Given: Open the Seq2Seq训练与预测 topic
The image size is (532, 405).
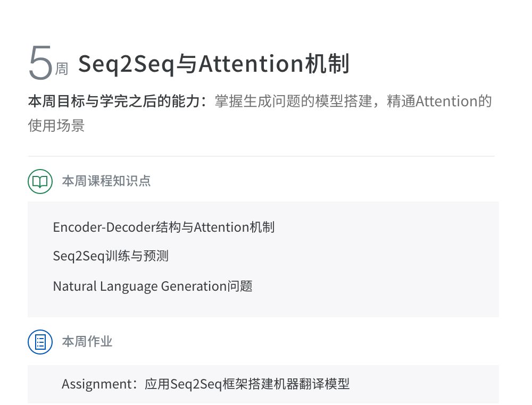Looking at the screenshot, I should [111, 256].
